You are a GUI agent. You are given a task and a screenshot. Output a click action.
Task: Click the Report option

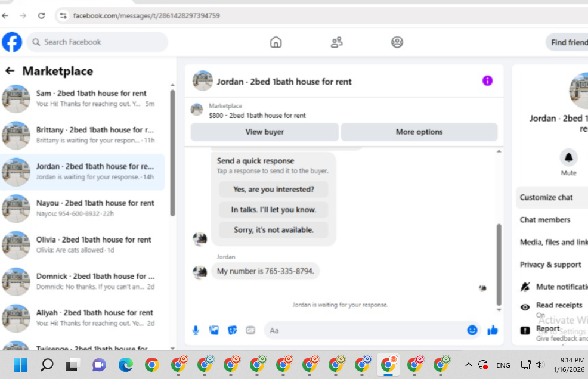point(553,331)
